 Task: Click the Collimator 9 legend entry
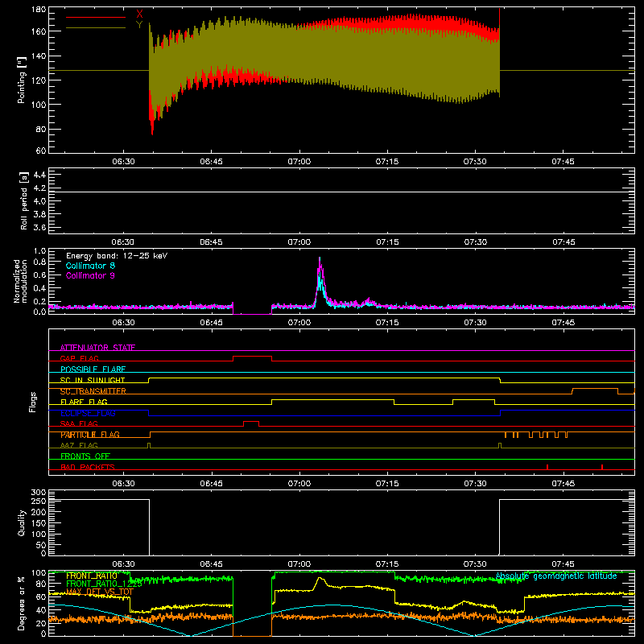[90, 275]
